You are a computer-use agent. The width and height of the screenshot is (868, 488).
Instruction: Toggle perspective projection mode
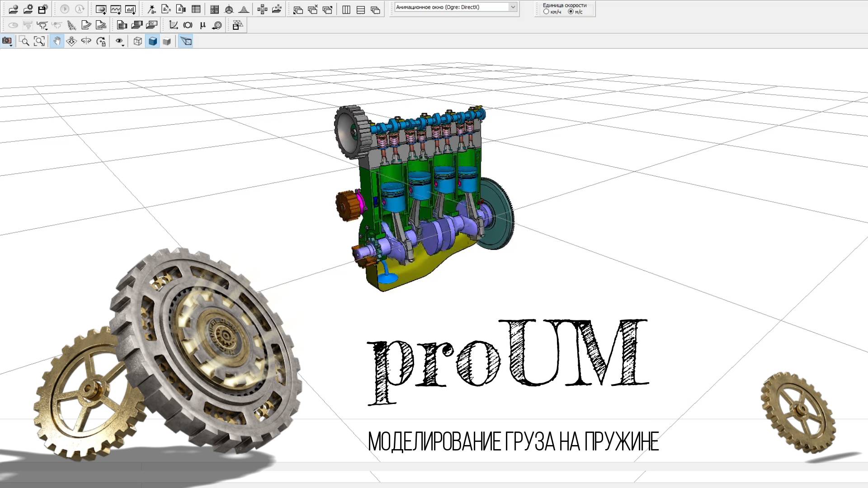click(186, 41)
